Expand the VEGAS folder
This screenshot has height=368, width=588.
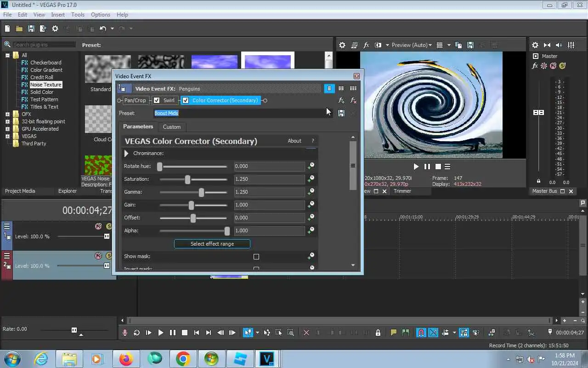click(x=7, y=136)
